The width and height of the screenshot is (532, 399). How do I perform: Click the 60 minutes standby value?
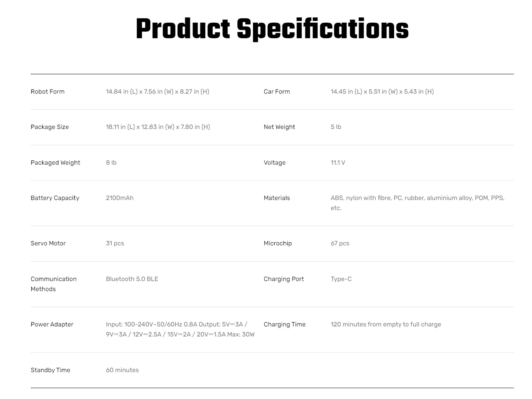[122, 370]
